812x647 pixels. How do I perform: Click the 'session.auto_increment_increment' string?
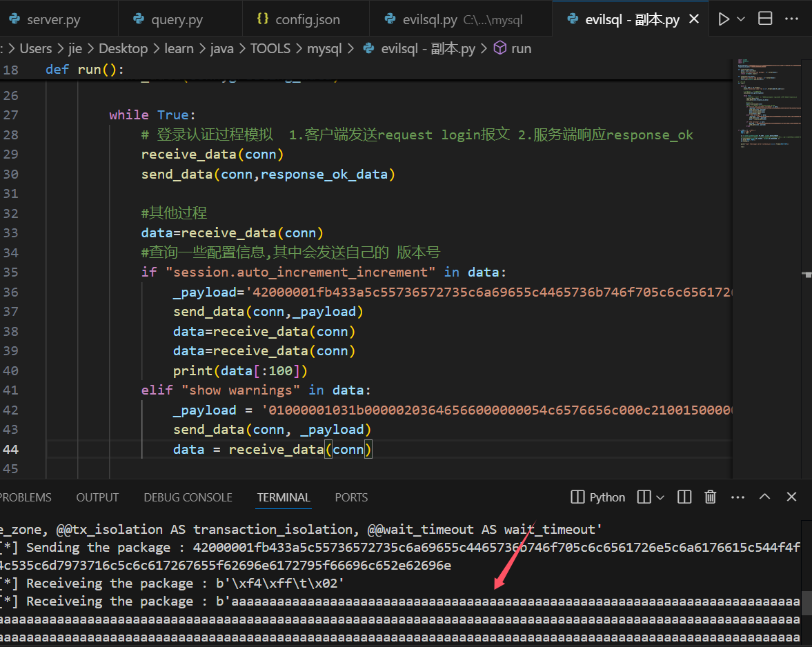tap(300, 272)
